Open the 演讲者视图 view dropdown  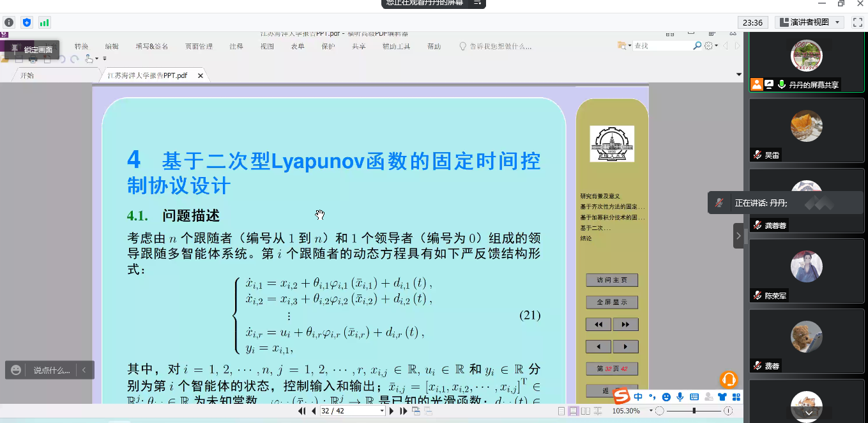809,22
